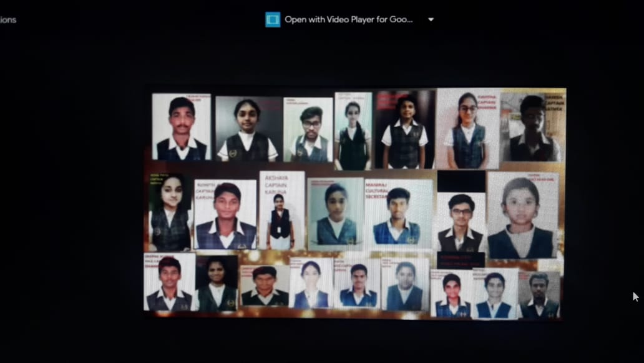Click the black bar above the glasses boy
Screen dimensions: 644x363
pos(461,181)
